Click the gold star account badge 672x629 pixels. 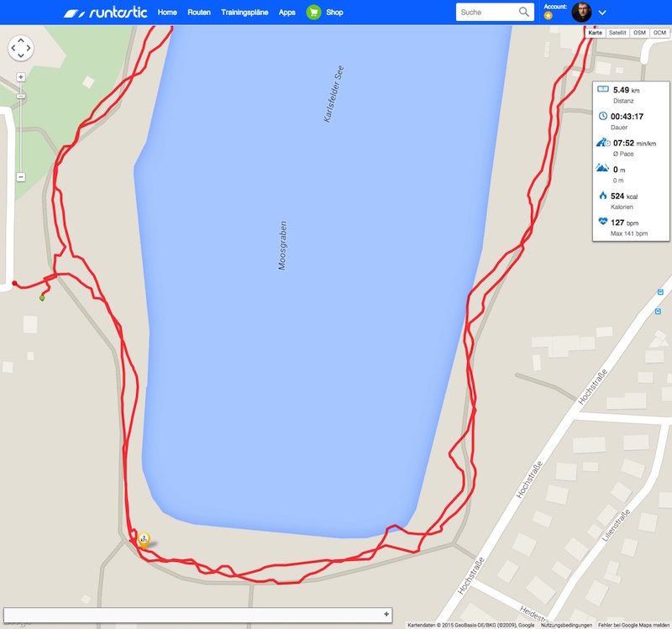click(549, 16)
